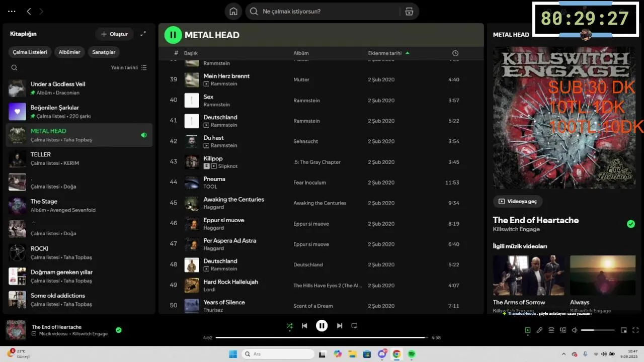Sort tracks by Albüm column header

[301, 53]
